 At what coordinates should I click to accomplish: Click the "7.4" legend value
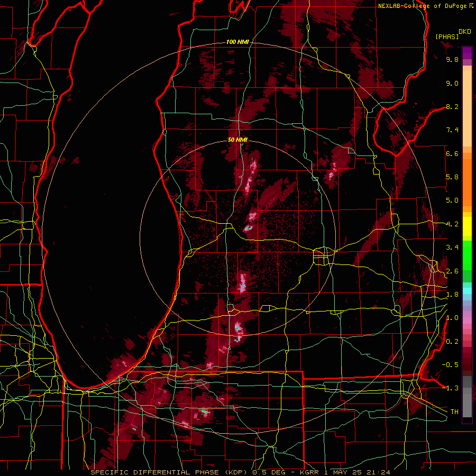tap(452, 130)
